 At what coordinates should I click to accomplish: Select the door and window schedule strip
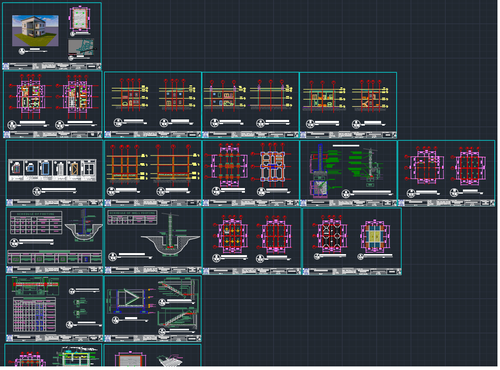(x=52, y=170)
